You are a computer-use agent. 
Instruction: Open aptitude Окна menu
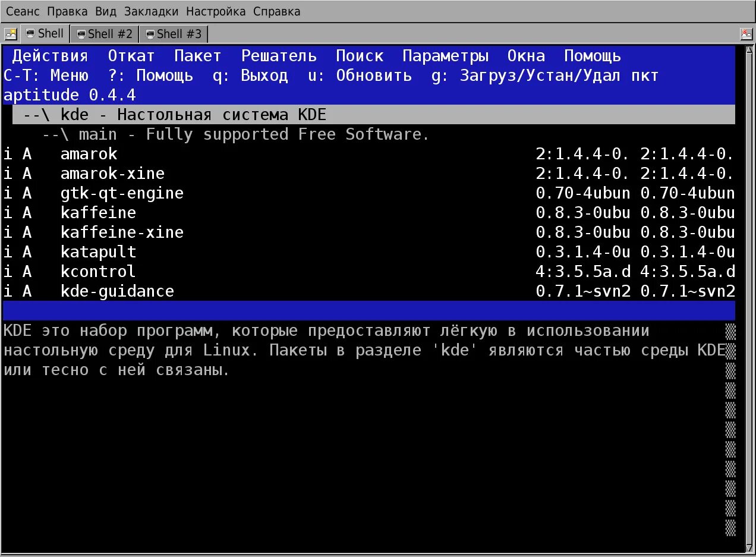(526, 56)
